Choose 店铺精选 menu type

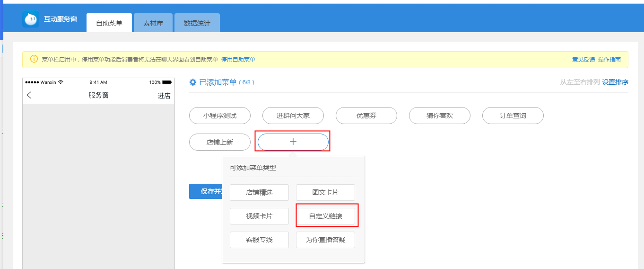259,193
